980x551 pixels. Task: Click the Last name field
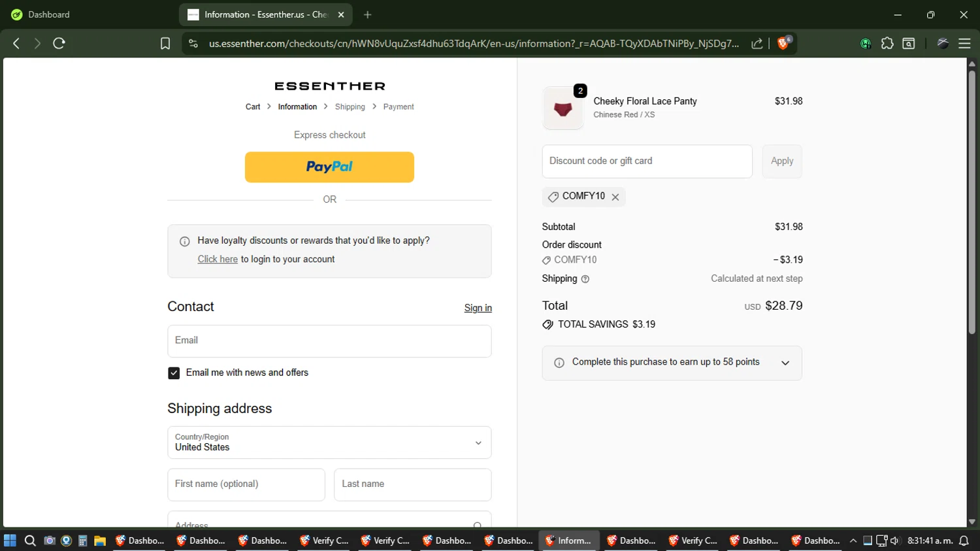412,485
